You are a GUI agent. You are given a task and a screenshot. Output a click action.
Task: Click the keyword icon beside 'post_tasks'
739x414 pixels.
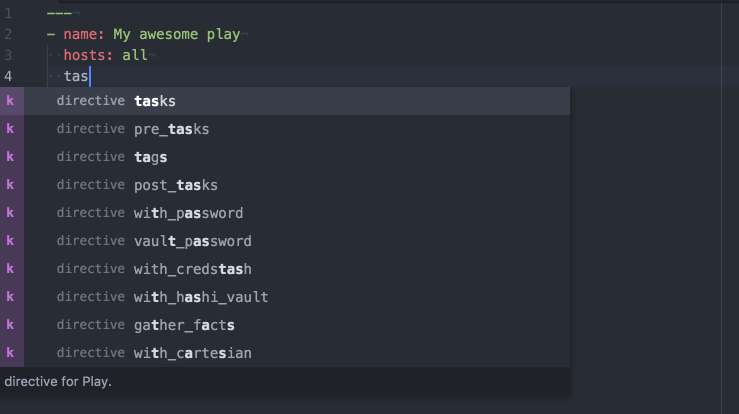click(x=12, y=185)
